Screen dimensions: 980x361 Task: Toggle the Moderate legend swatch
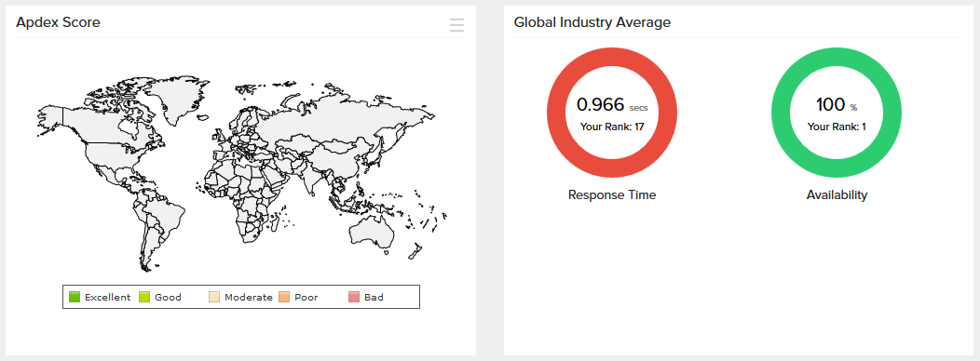pyautogui.click(x=214, y=298)
